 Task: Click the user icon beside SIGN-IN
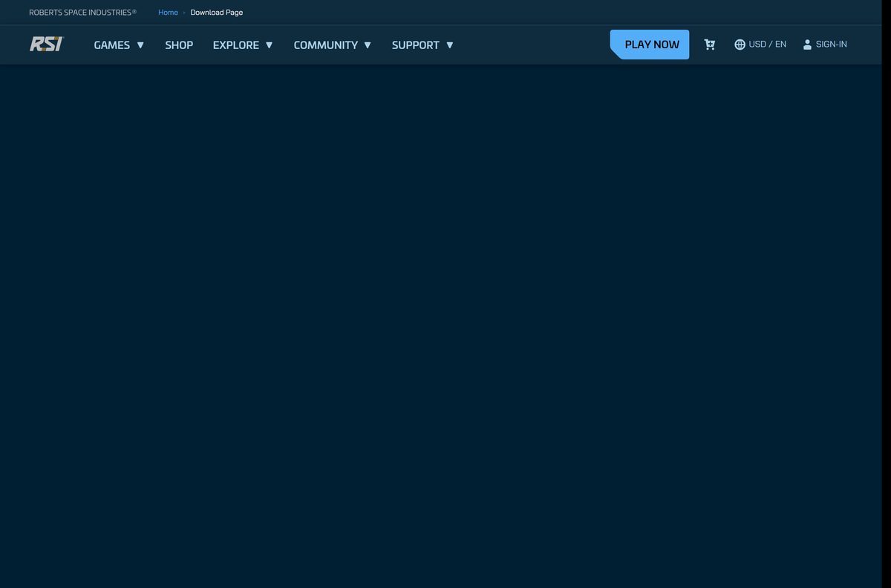pyautogui.click(x=807, y=45)
